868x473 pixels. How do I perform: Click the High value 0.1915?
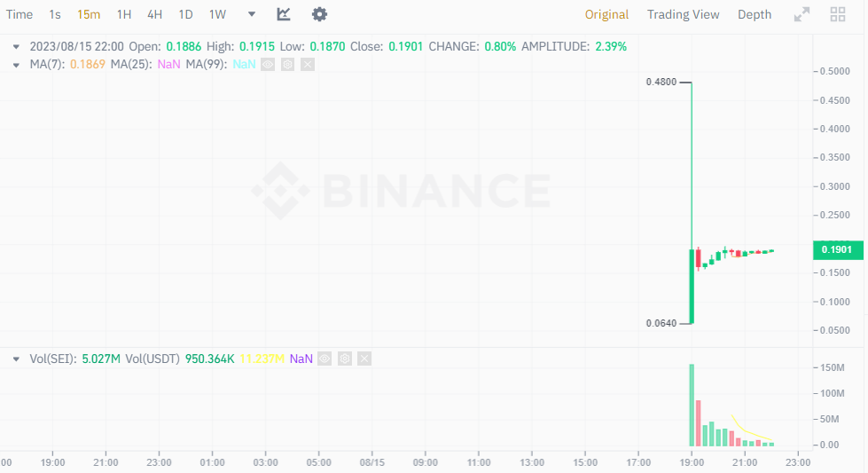pos(257,46)
